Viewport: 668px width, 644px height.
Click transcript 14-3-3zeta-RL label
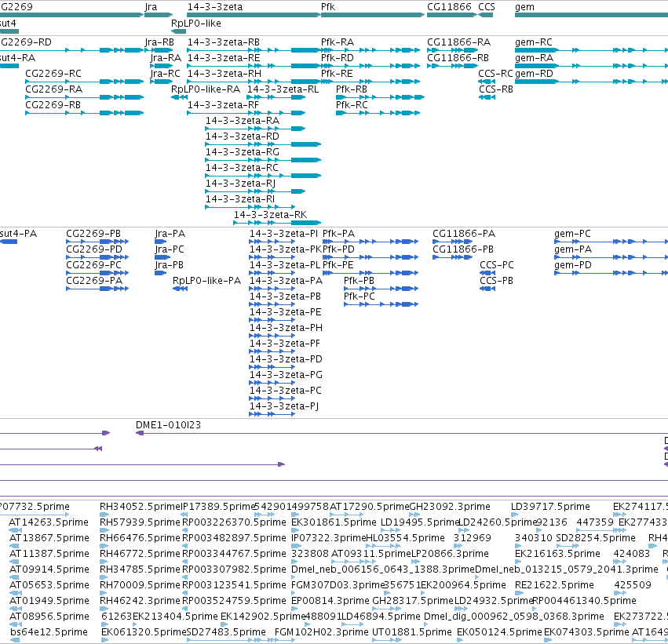click(x=283, y=89)
